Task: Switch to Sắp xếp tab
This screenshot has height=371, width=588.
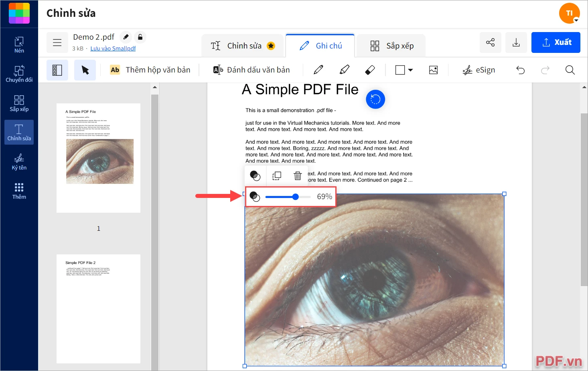Action: pos(391,46)
